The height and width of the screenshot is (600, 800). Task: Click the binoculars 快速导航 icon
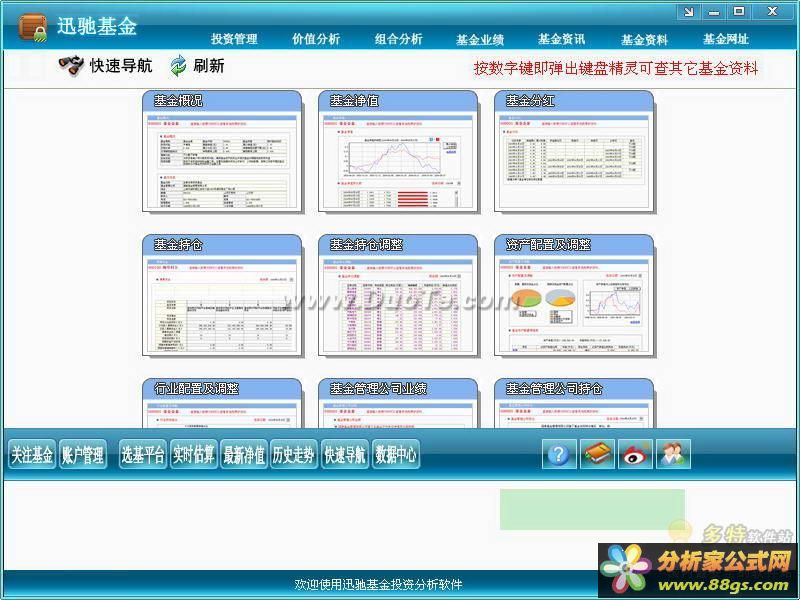(71, 65)
